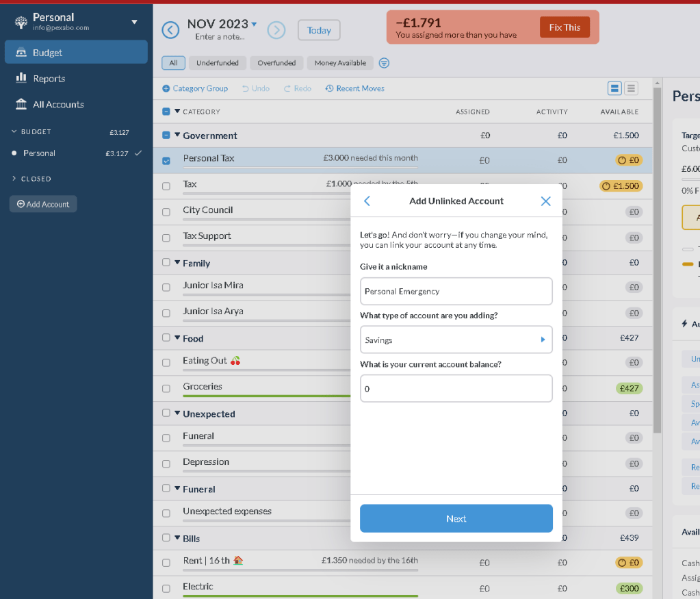Screen dimensions: 700x599
Task: Uncheck the Personal Tax checkbox
Action: 166,160
